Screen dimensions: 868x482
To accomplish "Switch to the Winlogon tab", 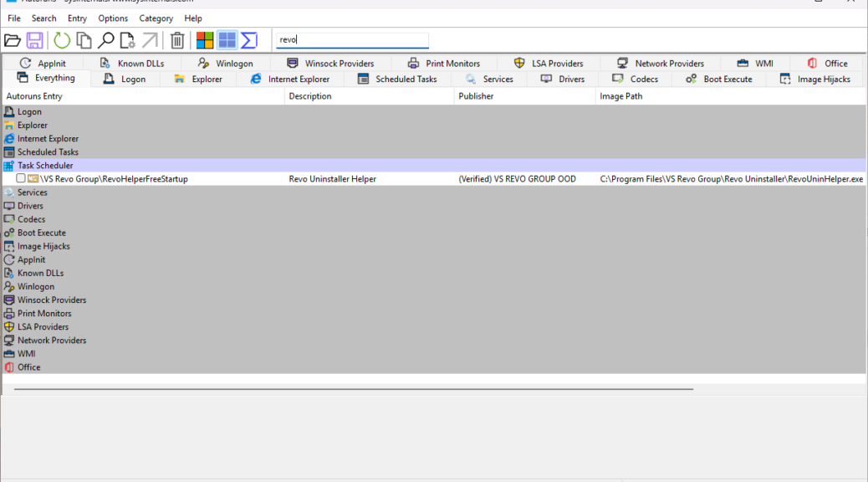I will tap(225, 63).
